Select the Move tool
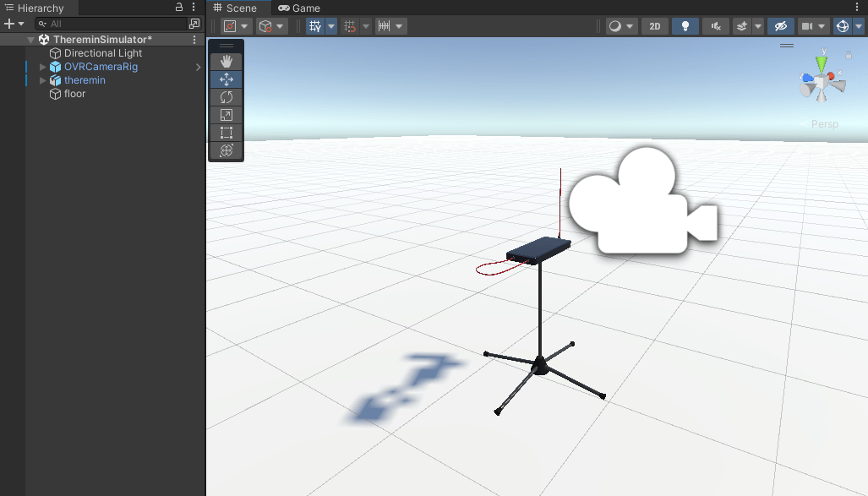The image size is (868, 496). [x=227, y=79]
